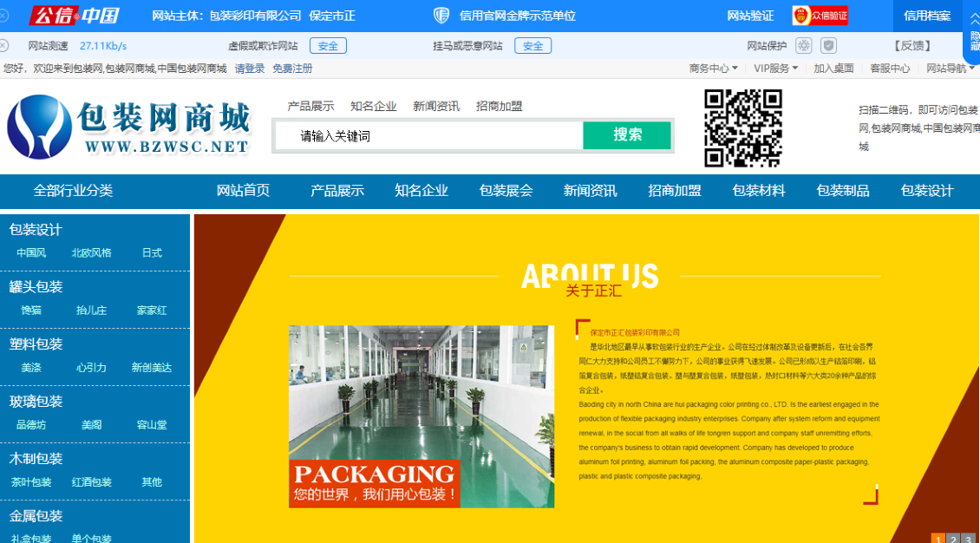Click 中国风 under 包装设计
Viewport: 980px width, 543px height.
[x=31, y=252]
